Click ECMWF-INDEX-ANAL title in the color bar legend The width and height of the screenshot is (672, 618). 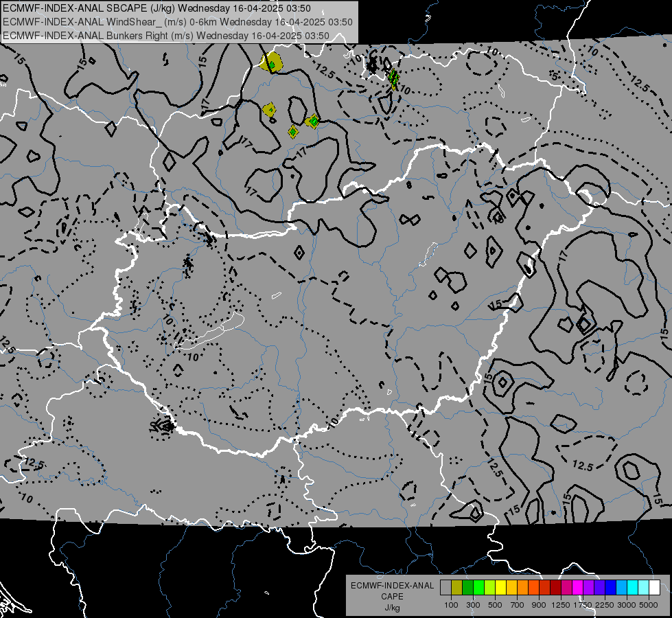[x=392, y=586]
